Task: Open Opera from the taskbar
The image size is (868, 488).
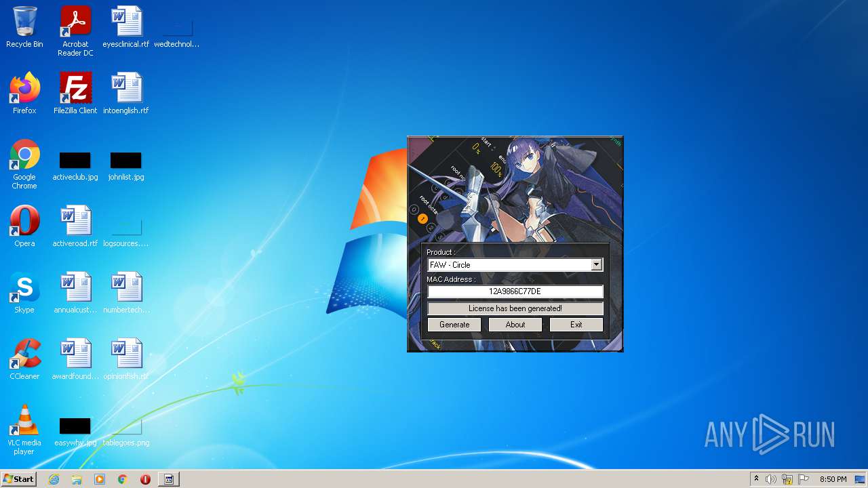Action: click(145, 479)
